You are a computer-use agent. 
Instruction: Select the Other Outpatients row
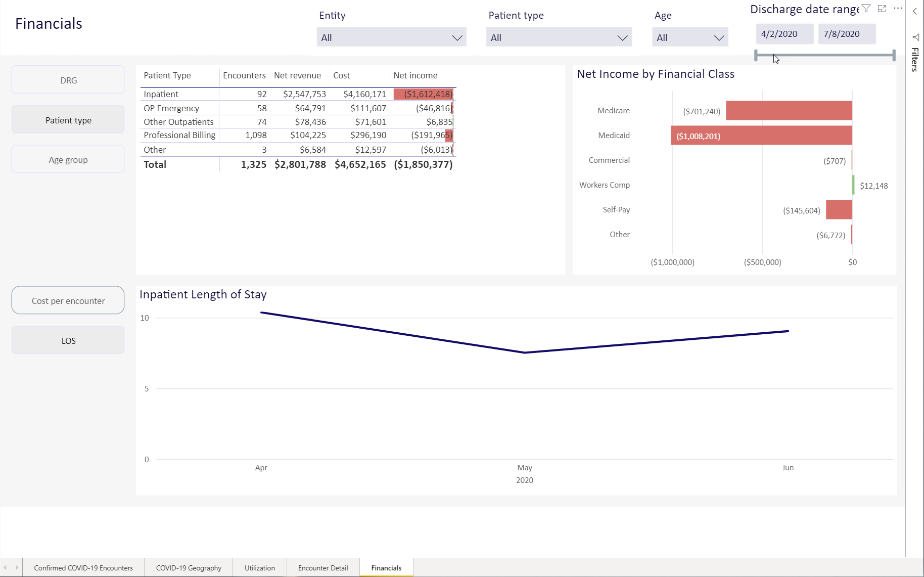click(298, 122)
